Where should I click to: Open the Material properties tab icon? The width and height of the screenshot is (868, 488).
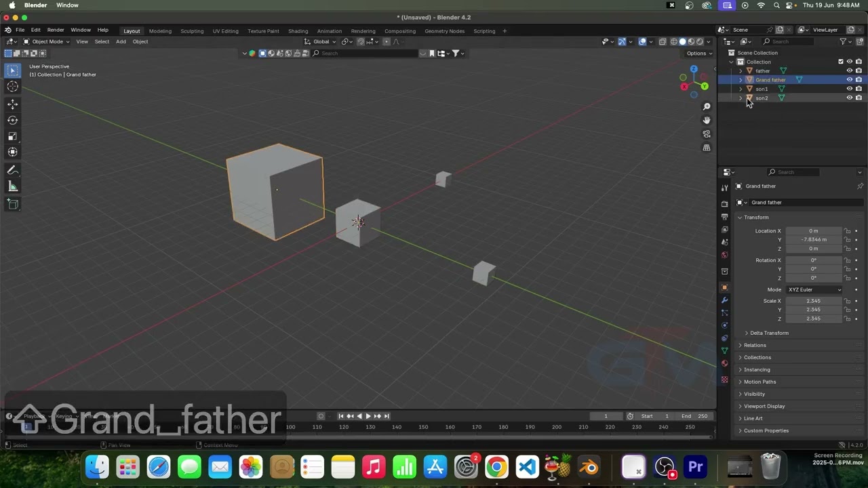pos(724,363)
